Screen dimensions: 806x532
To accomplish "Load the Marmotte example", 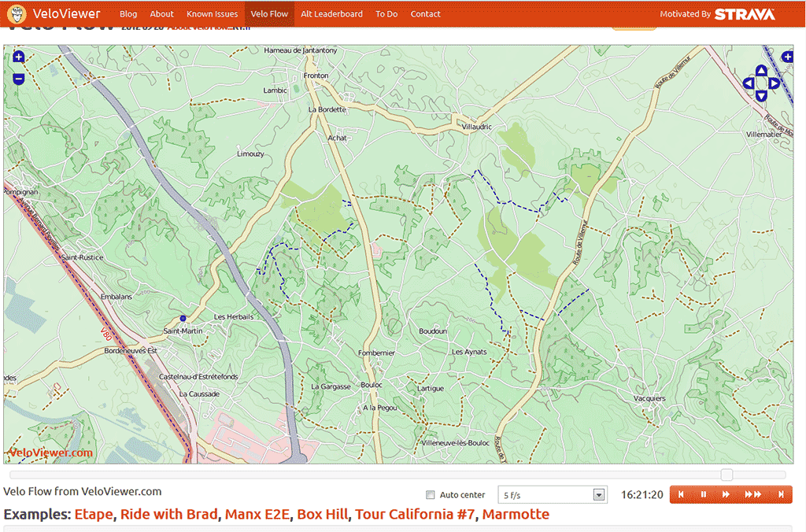I will point(516,514).
